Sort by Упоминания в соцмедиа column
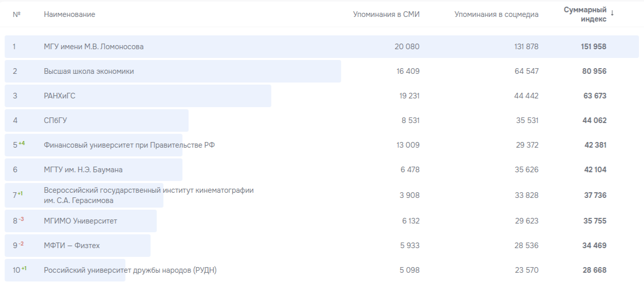 (496, 14)
